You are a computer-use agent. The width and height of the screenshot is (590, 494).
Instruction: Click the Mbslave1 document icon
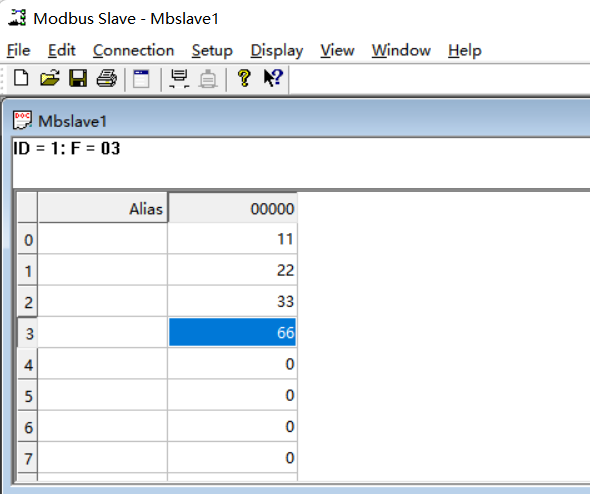coord(22,120)
